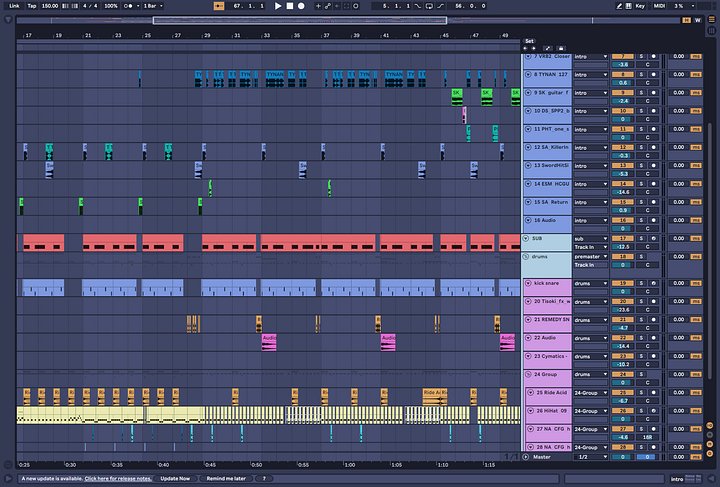The height and width of the screenshot is (487, 720).
Task: Toggle the Key map mode switch
Action: tap(640, 6)
